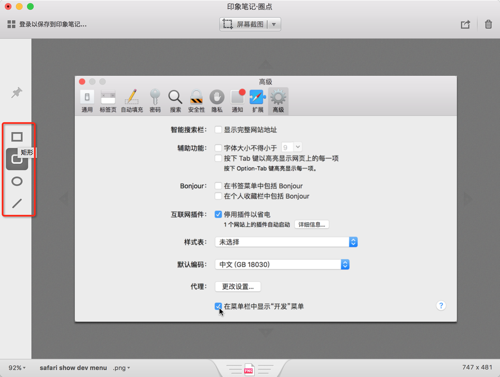Click the canvas expand up arrow
Screen dimensions: 500x377
(266, 64)
